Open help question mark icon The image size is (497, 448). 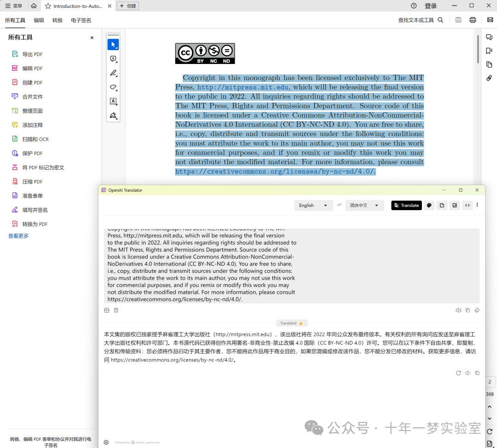point(414,6)
